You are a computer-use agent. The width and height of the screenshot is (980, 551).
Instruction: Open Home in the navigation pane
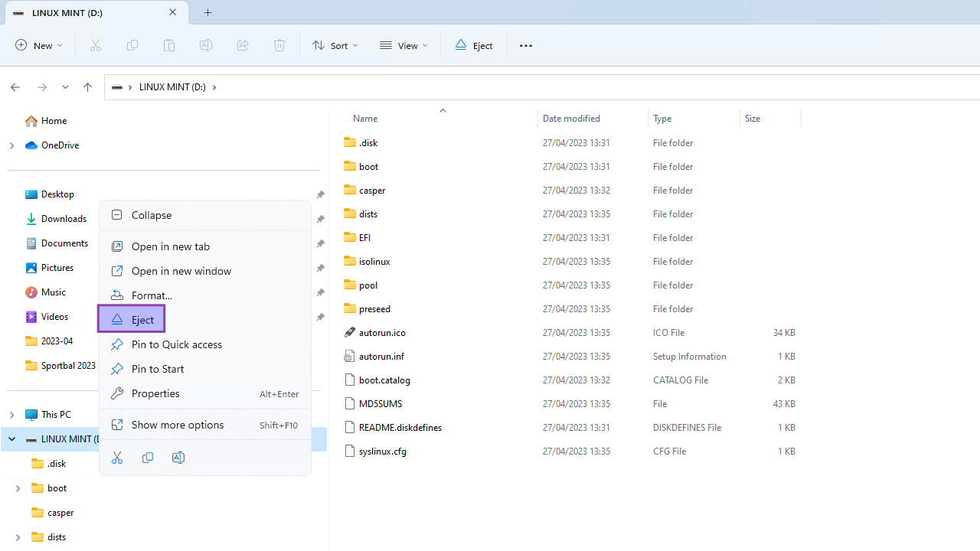click(x=46, y=121)
